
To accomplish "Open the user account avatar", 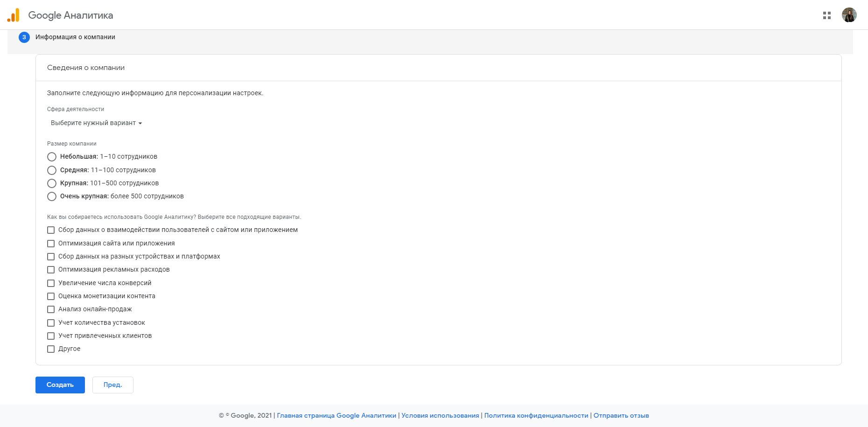I will tap(849, 15).
